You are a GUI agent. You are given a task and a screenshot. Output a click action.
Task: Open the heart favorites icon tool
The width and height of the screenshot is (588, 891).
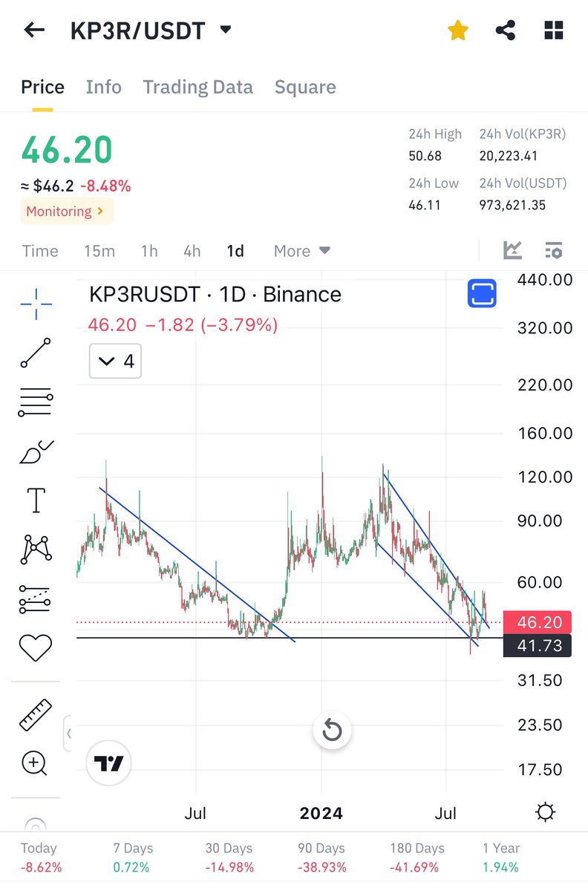tap(36, 648)
